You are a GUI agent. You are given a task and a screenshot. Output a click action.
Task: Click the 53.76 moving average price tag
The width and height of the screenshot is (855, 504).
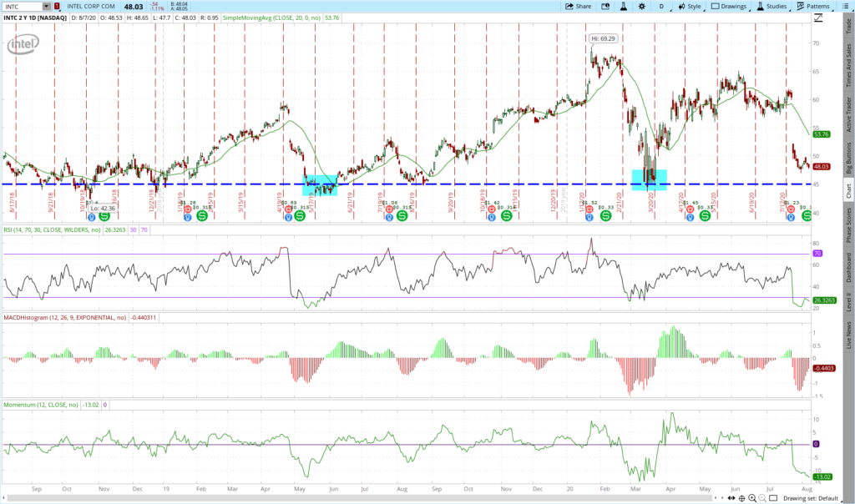822,134
